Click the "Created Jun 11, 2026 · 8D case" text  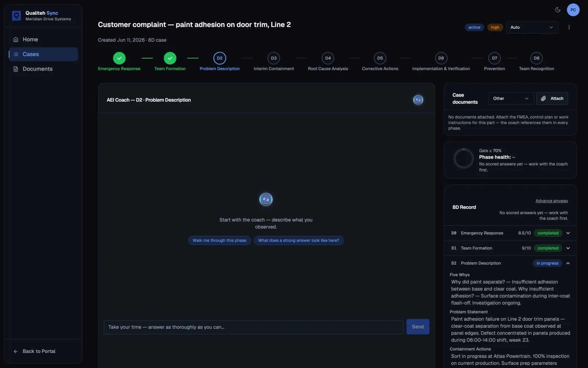coord(132,40)
